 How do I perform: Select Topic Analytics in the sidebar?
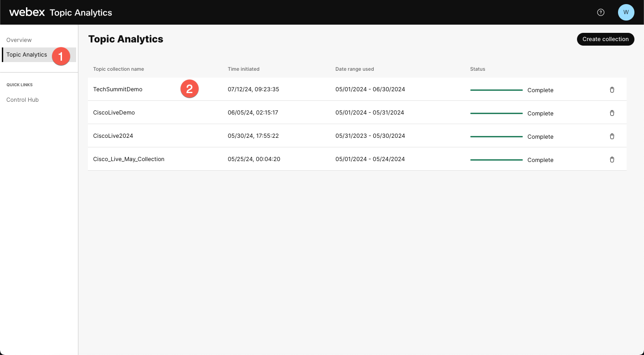[26, 54]
